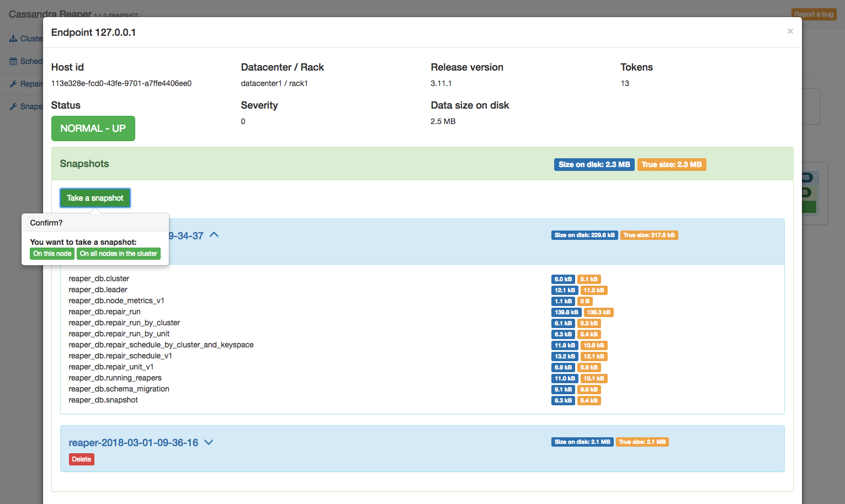Screen dimensions: 845x504
Task: Click Snapshots 'True size: 2.3 MB' badge
Action: 672,164
